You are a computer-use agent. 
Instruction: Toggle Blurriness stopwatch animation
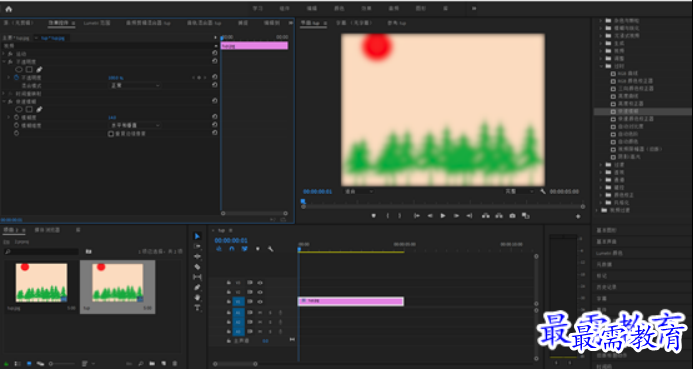16,118
